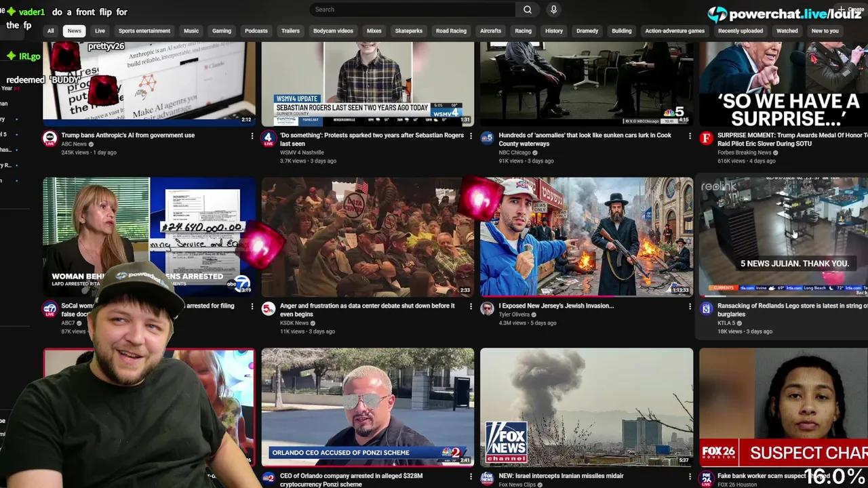Open more options for Trump bans Anthropic video
Viewport: 868px width, 488px height.
click(x=252, y=136)
